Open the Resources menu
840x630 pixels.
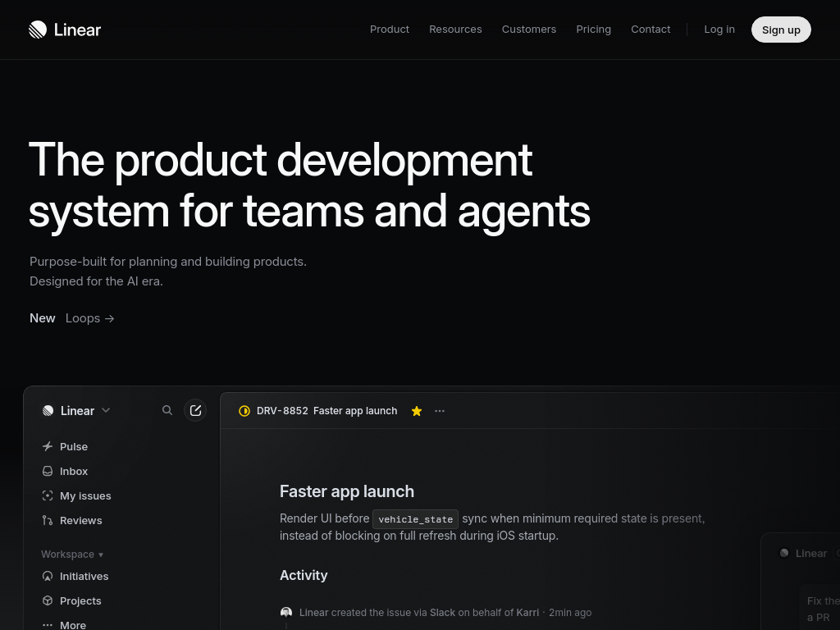[x=455, y=30]
